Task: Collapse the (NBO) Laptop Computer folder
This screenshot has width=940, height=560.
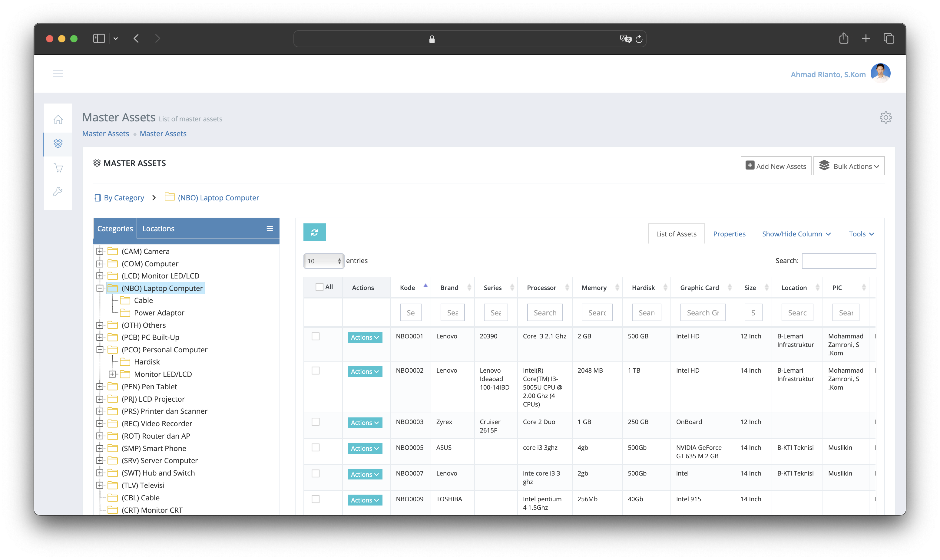Action: coord(100,288)
